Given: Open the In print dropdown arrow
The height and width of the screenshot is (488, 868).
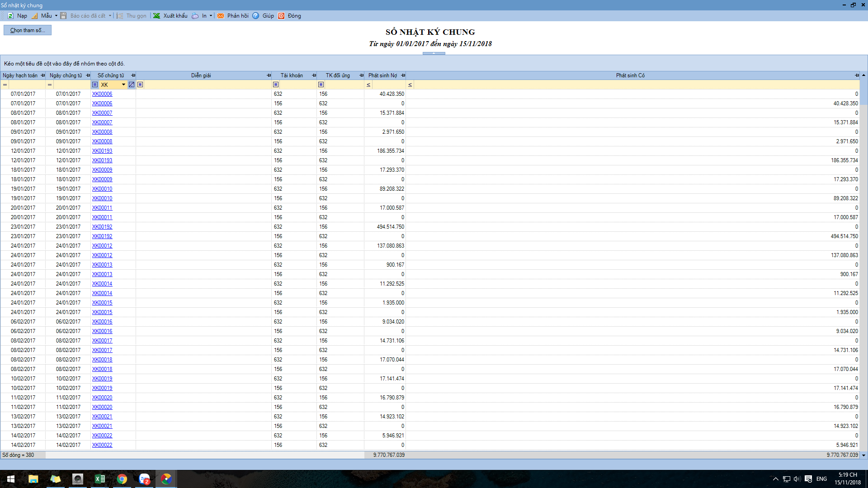Looking at the screenshot, I should (211, 16).
